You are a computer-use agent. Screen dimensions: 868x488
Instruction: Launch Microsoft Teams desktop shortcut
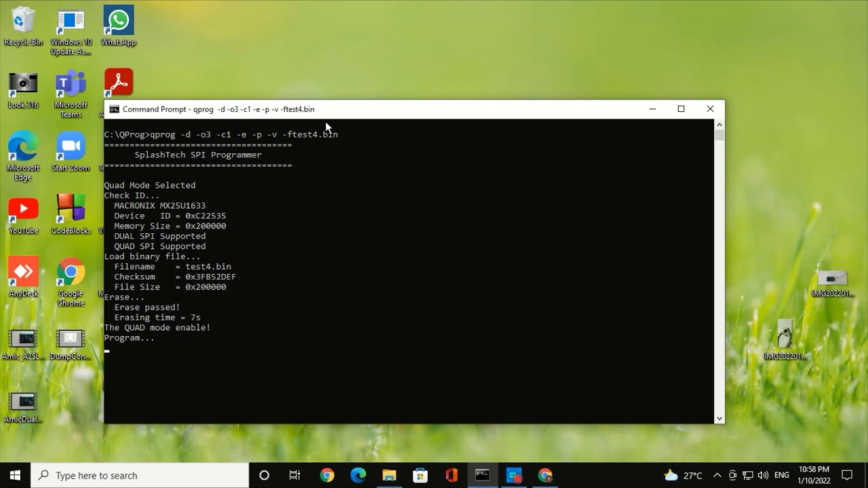[x=71, y=94]
